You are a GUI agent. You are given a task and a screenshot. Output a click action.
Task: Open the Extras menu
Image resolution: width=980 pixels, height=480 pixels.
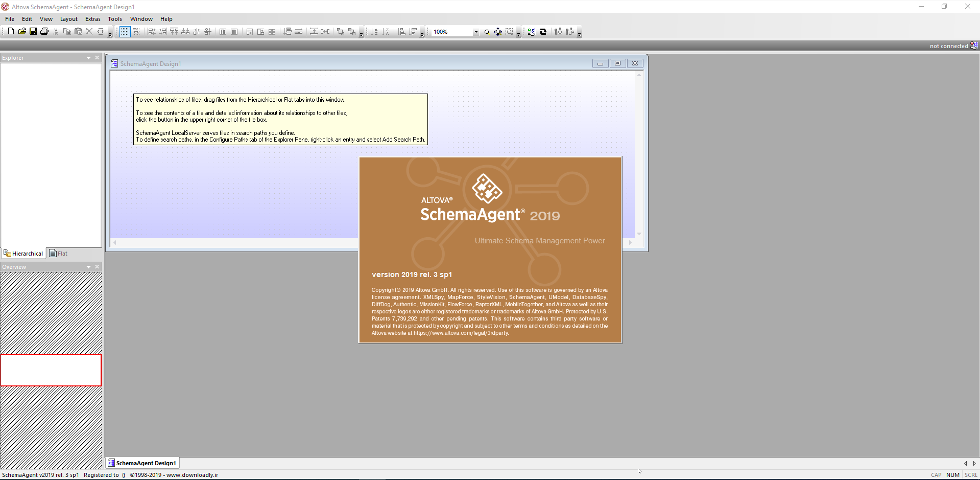(x=93, y=19)
